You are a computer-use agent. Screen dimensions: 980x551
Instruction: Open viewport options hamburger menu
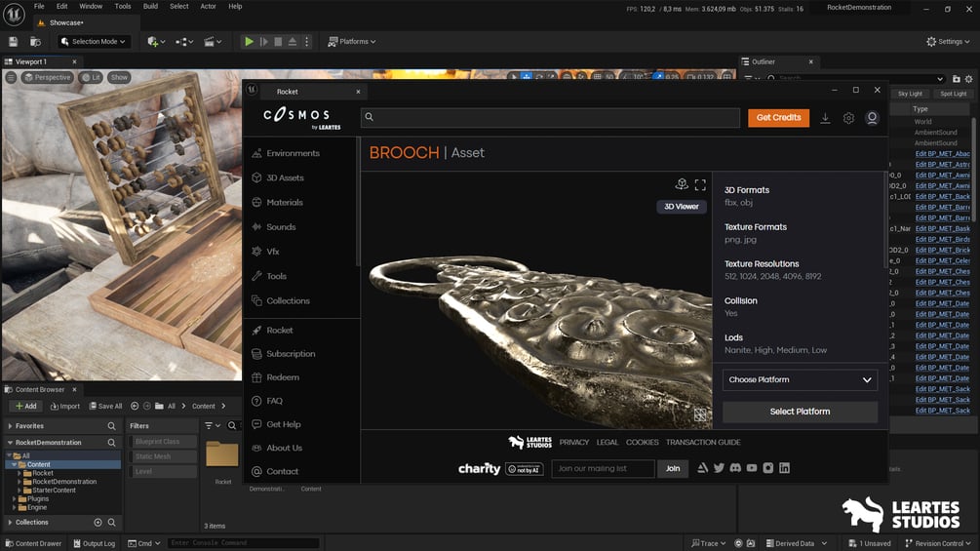12,77
